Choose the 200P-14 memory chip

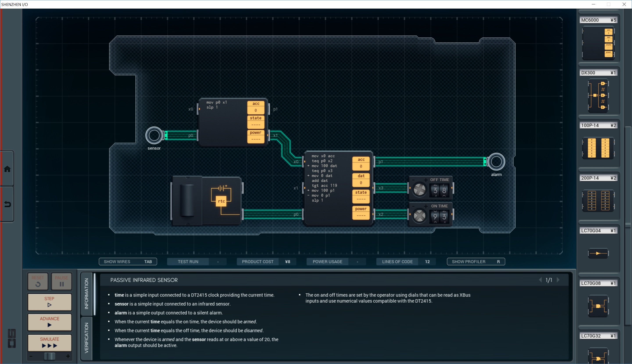(598, 200)
